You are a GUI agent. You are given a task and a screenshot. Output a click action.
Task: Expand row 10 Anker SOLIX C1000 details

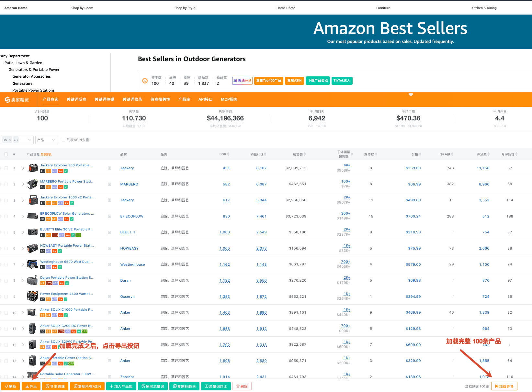pyautogui.click(x=23, y=313)
